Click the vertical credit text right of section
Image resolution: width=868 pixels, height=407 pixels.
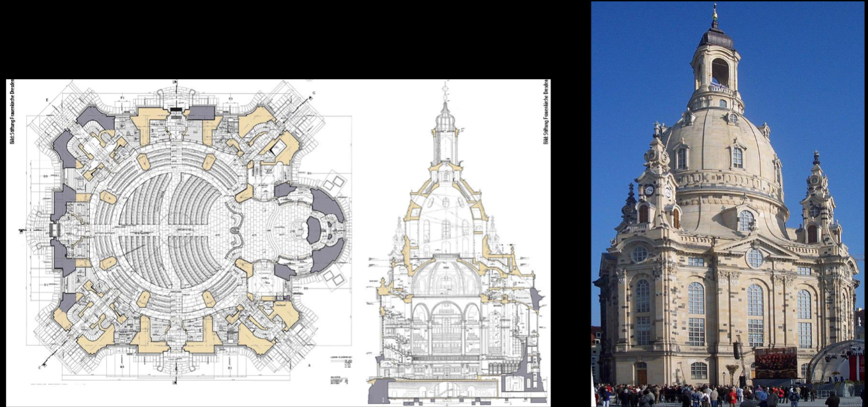[546, 112]
